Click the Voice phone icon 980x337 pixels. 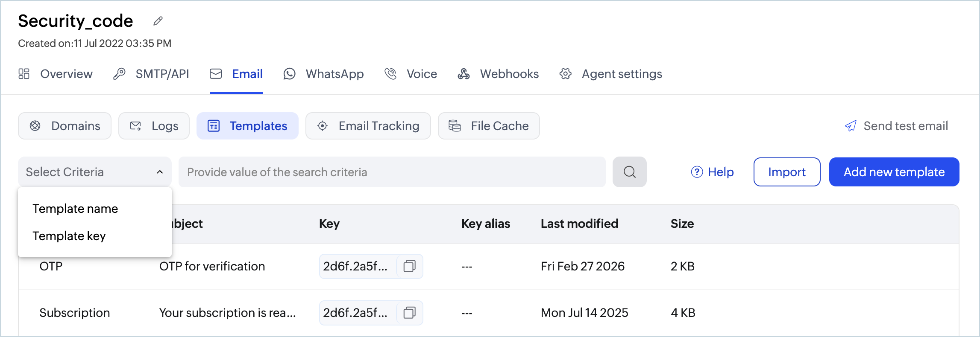(x=390, y=74)
